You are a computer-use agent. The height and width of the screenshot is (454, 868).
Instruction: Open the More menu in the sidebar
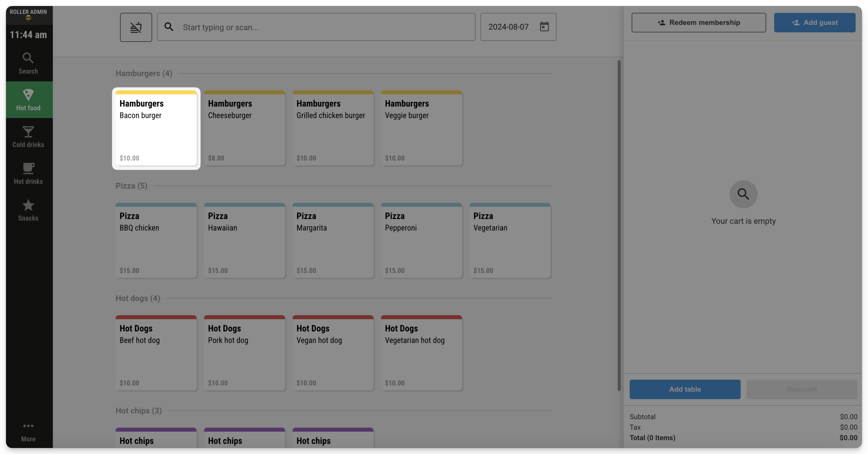(28, 432)
